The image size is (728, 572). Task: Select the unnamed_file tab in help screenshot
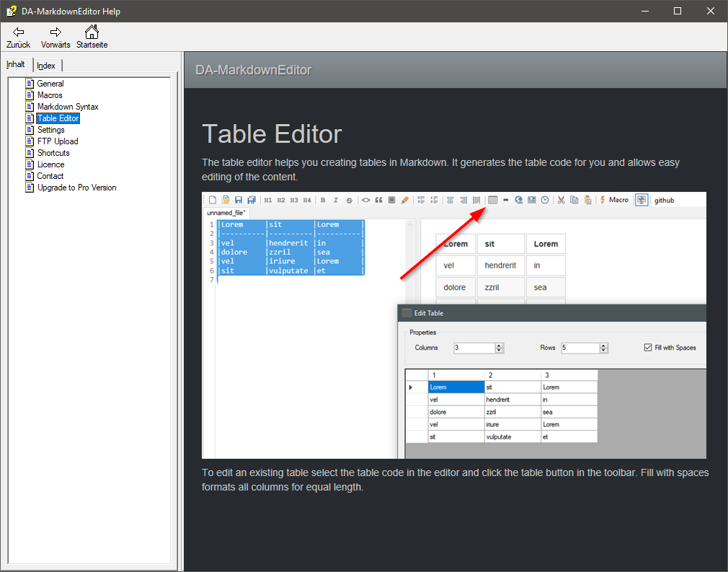click(x=226, y=213)
